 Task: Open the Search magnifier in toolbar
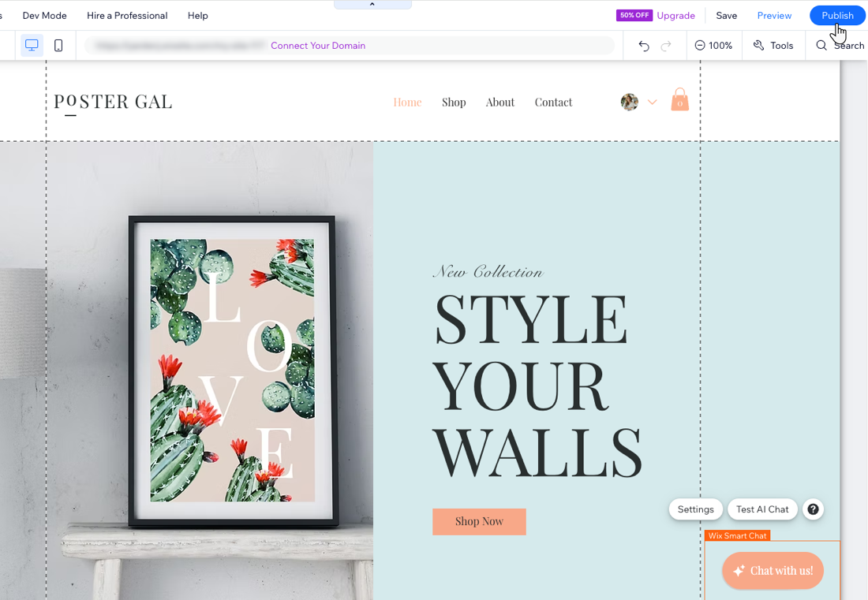(840, 46)
